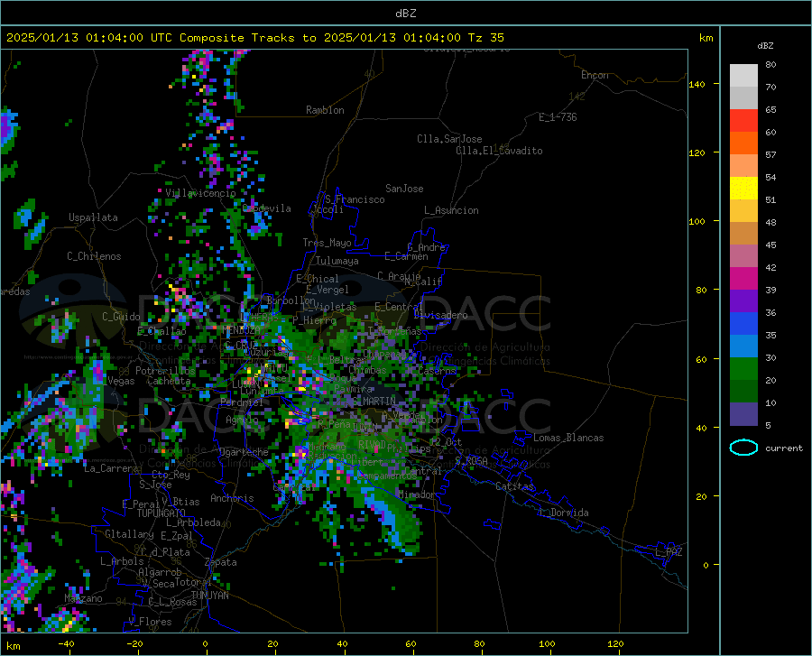The image size is (812, 656).
Task: Select the gold 48-51 dBZ legend swatch
Action: pos(743,211)
